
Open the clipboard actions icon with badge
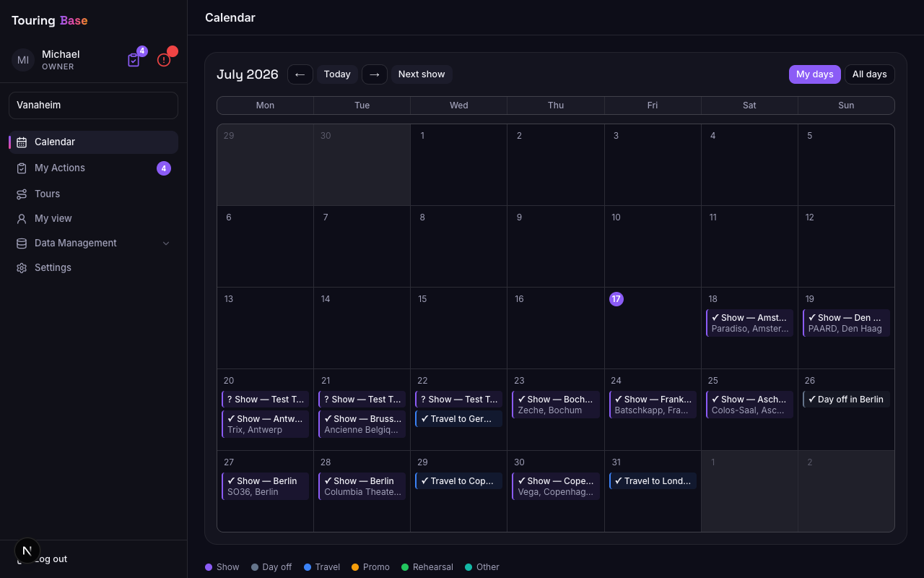134,60
